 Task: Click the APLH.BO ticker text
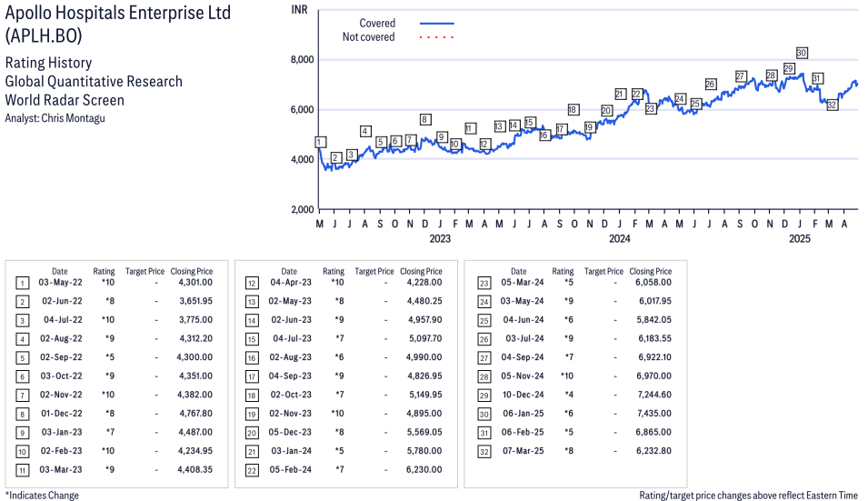[x=44, y=35]
